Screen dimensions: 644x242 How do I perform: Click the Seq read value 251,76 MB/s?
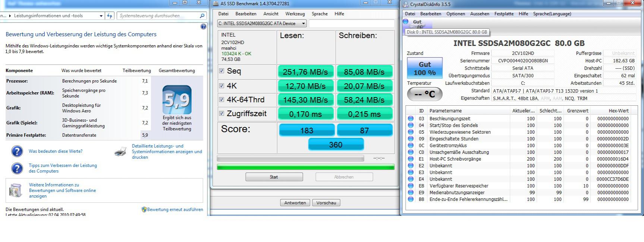(305, 72)
